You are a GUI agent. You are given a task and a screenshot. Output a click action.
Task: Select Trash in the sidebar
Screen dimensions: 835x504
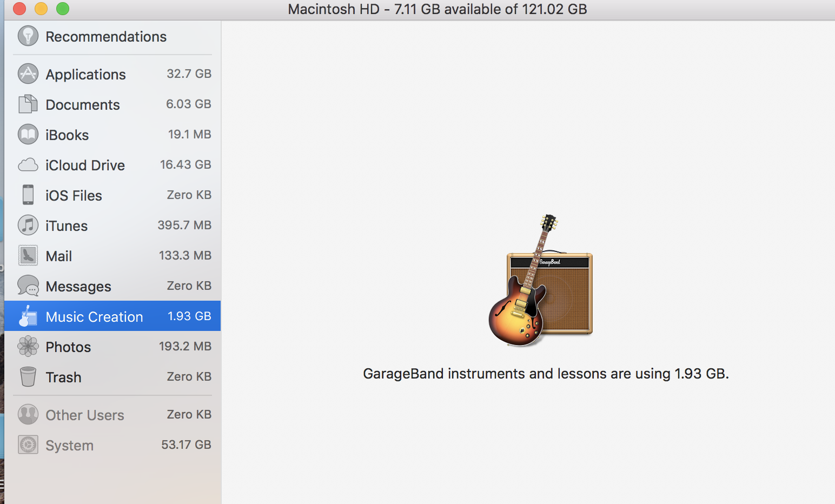point(112,376)
